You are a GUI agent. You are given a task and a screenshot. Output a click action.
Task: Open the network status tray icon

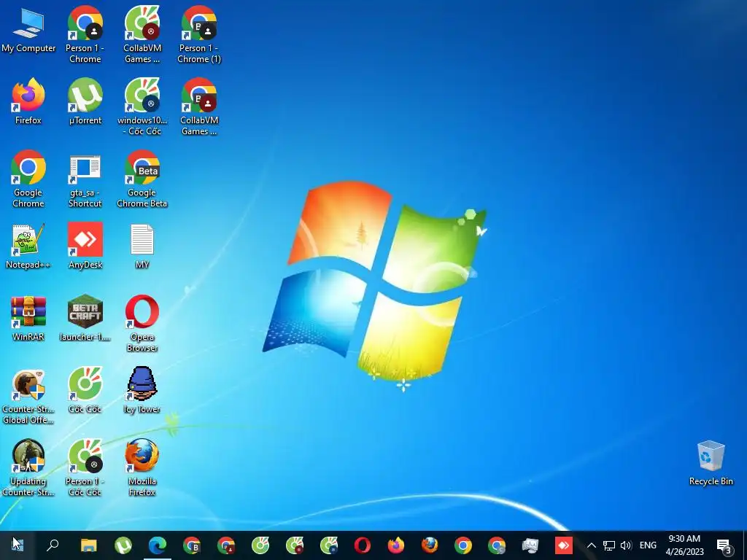(609, 545)
